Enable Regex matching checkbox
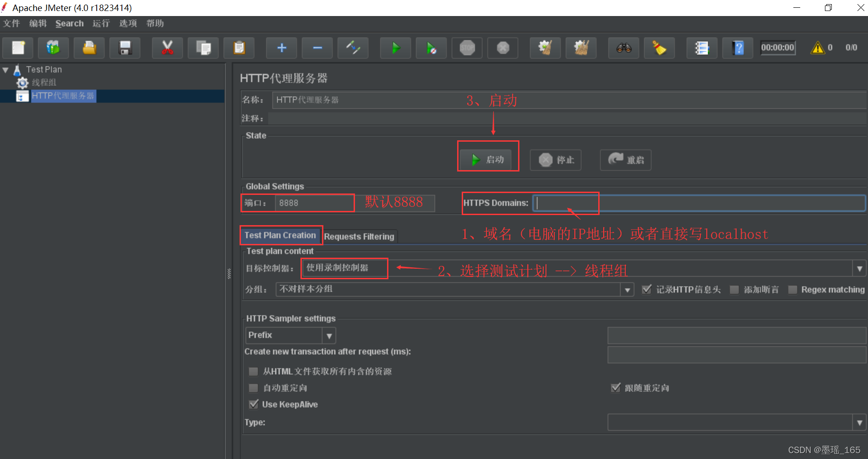This screenshot has height=459, width=868. [792, 290]
